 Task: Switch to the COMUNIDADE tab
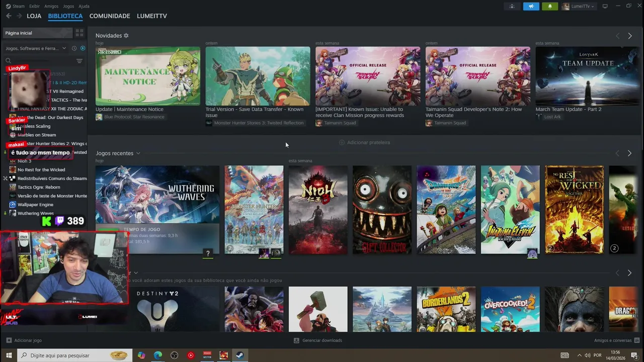110,16
